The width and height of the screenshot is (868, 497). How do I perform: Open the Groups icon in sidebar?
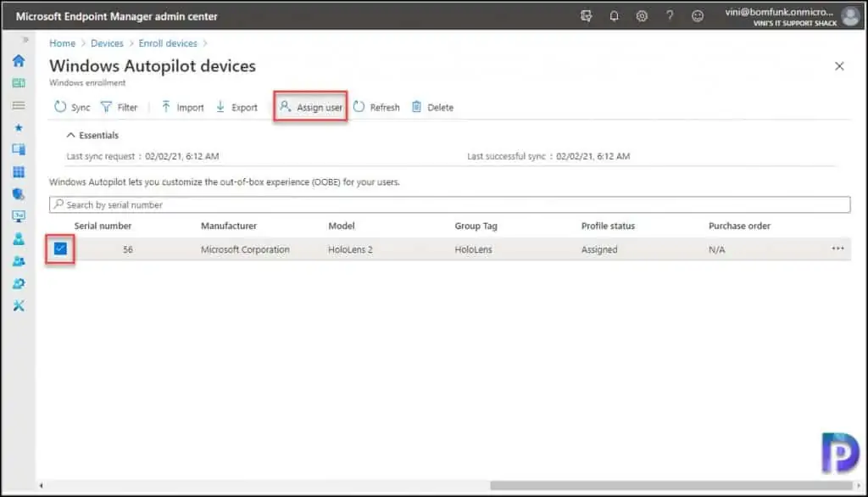[19, 261]
